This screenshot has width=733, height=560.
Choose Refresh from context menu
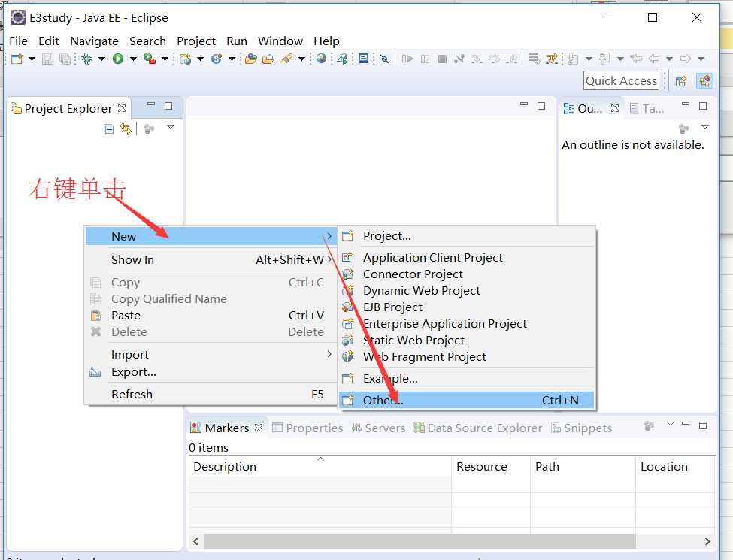pyautogui.click(x=210, y=395)
